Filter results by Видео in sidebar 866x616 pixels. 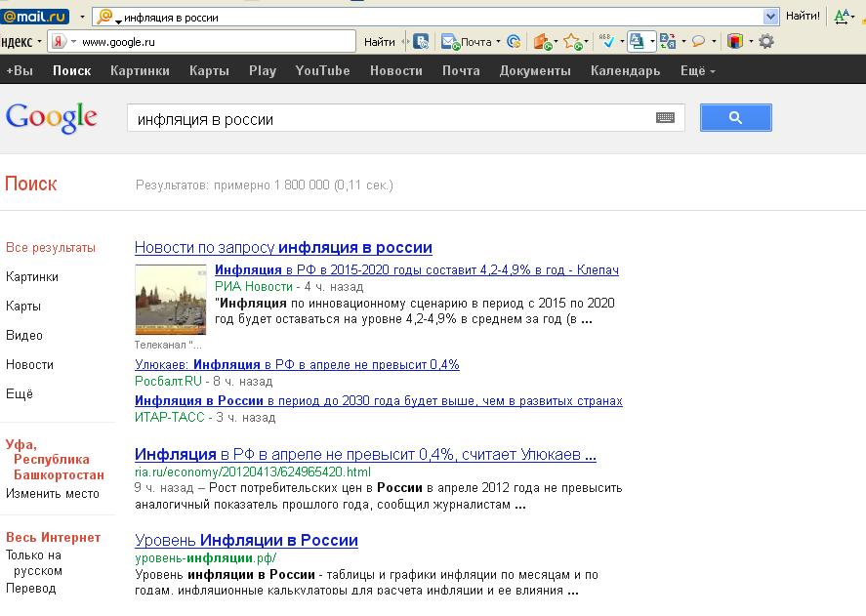[x=24, y=336]
